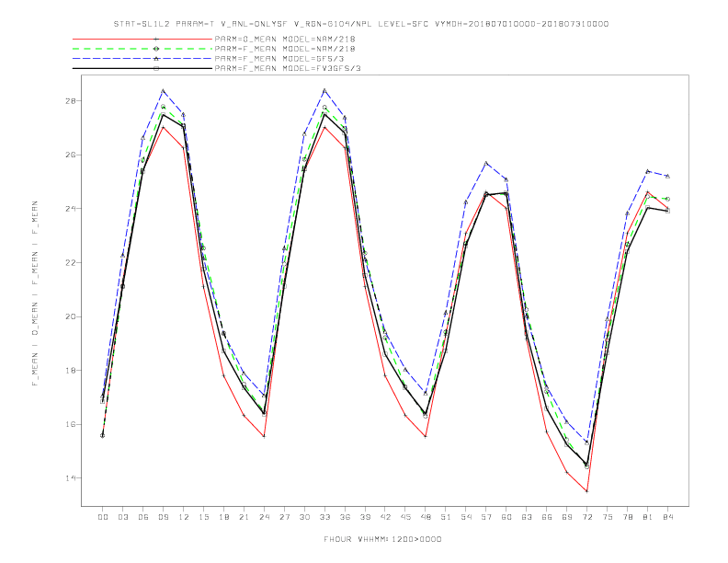728x563 pixels.
Task: Click x-axis forecast hour label 75
Action: [608, 517]
